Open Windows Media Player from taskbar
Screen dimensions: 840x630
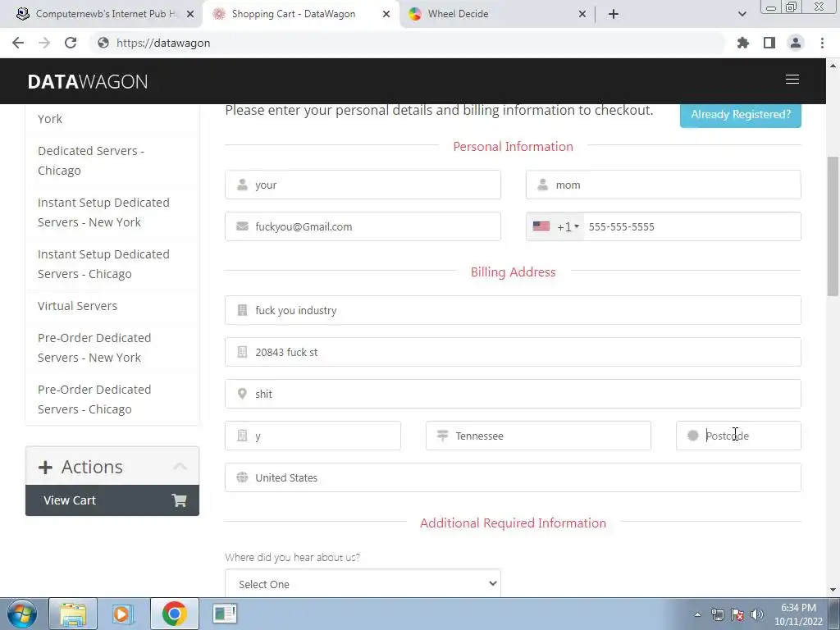click(x=123, y=614)
